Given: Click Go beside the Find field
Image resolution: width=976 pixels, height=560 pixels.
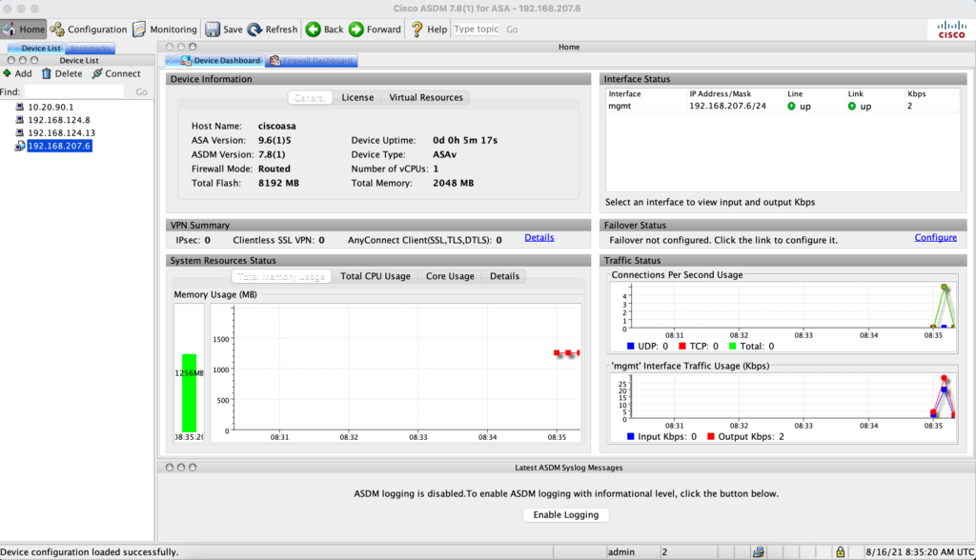Looking at the screenshot, I should point(141,92).
